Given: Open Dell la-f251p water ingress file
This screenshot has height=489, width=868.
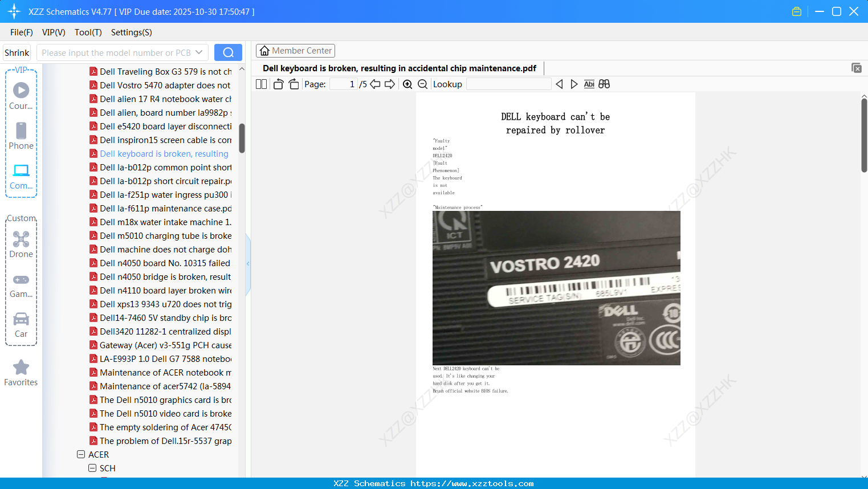Looking at the screenshot, I should pos(160,195).
